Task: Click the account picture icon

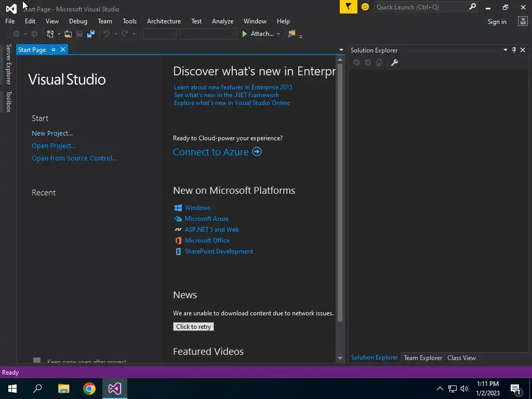Action: click(x=523, y=21)
